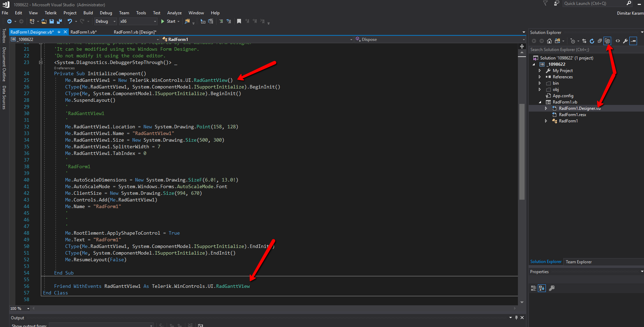
Task: Refresh the Solution Explorer tree
Action: (592, 41)
